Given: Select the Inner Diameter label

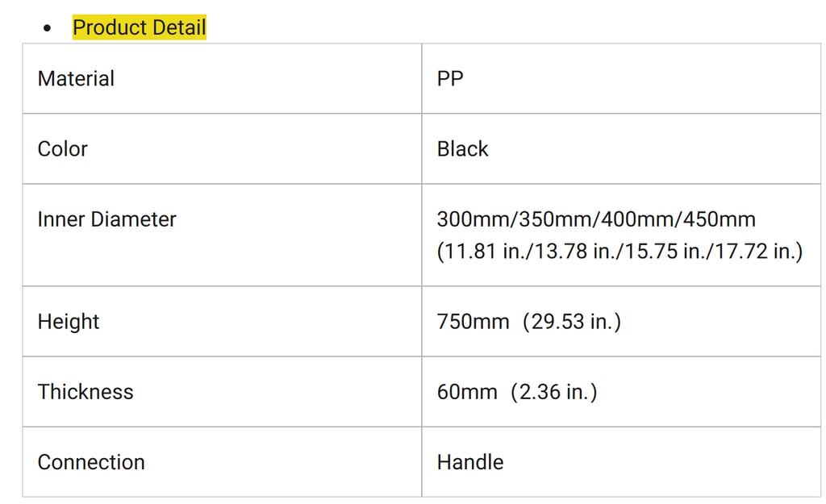Looking at the screenshot, I should point(107,219).
